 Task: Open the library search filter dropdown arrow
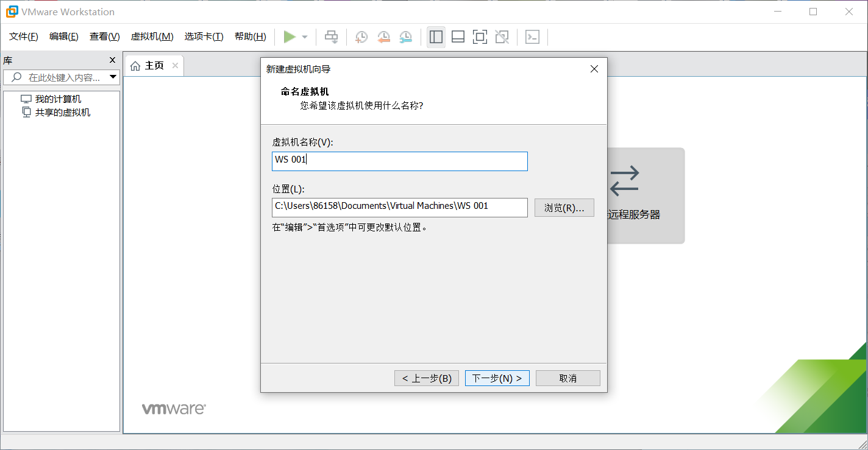(x=113, y=77)
